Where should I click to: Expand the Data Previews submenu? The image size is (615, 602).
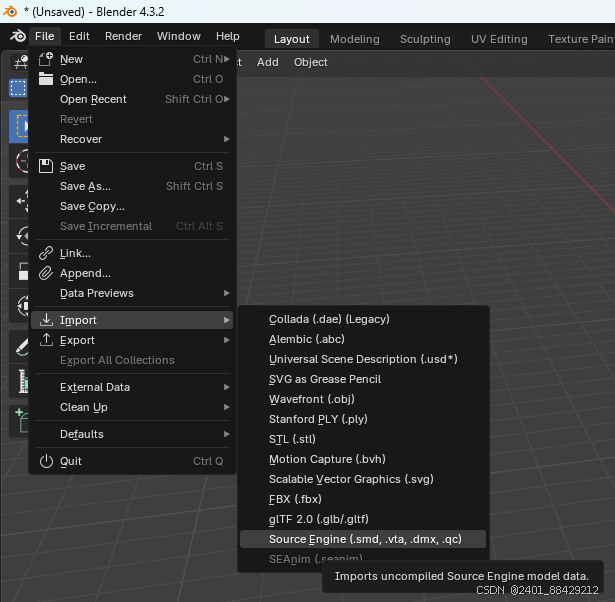click(227, 293)
